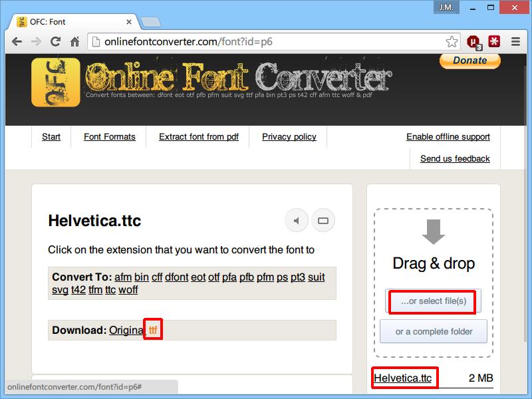Convert the font to pt3
This screenshot has width=532, height=399.
(298, 277)
